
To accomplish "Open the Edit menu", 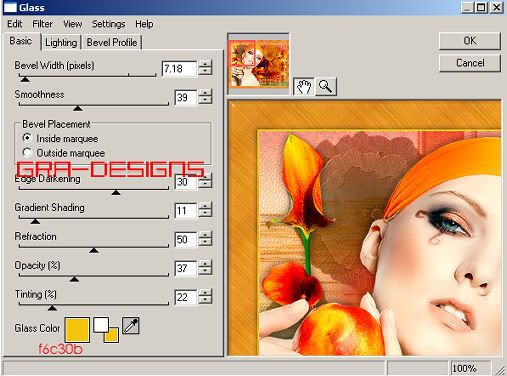I will (x=15, y=24).
